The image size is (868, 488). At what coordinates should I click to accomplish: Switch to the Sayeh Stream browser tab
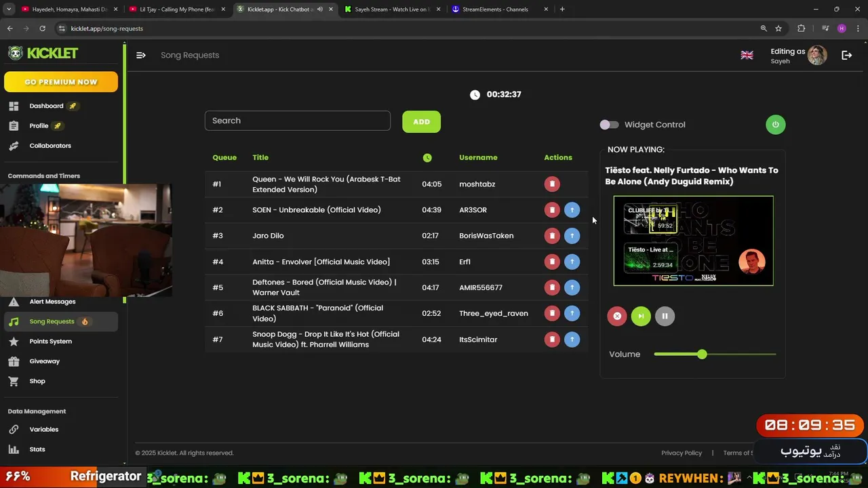(393, 9)
